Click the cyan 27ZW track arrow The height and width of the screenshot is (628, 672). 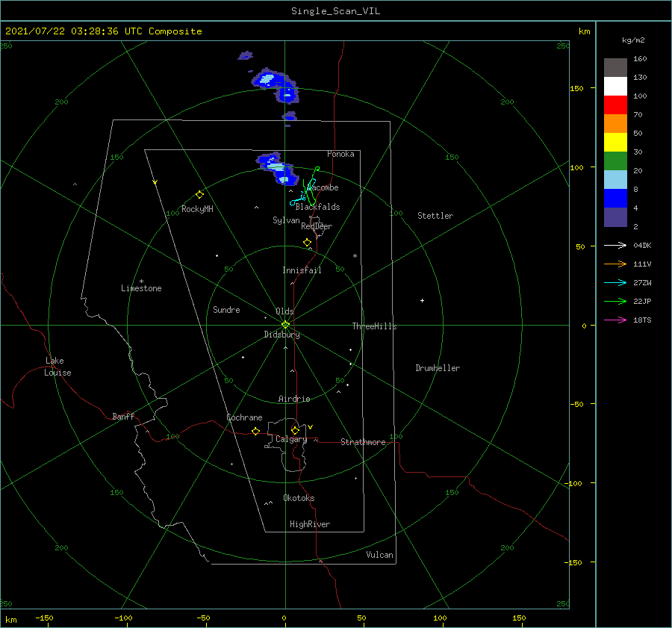(615, 282)
